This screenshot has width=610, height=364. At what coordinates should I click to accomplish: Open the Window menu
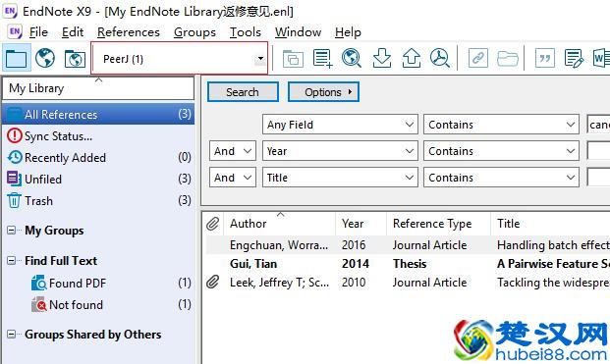(x=298, y=32)
